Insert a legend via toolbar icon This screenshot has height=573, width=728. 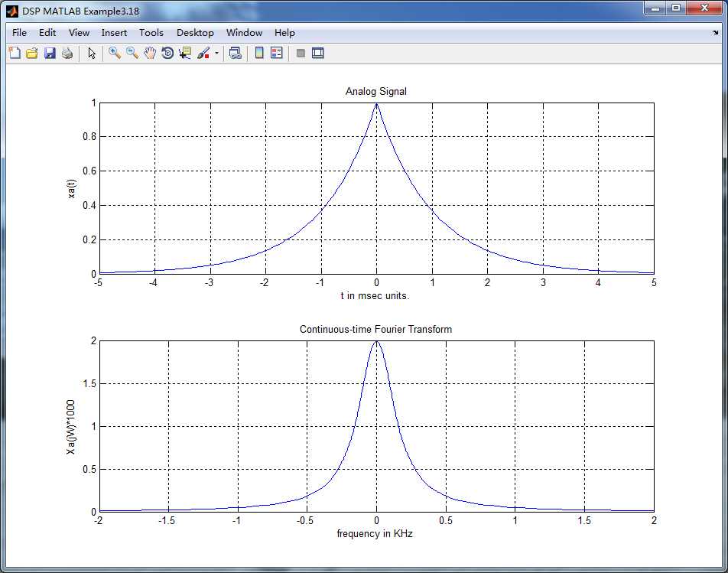[x=277, y=53]
